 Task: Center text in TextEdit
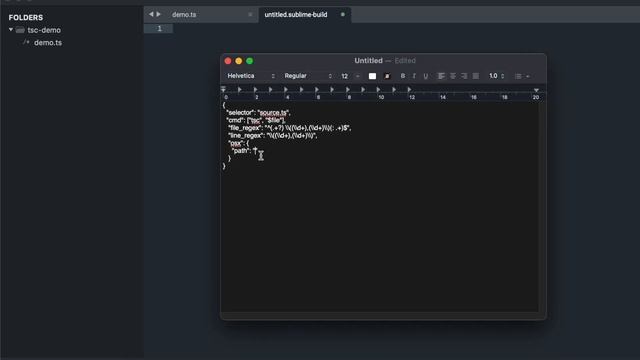click(x=453, y=76)
